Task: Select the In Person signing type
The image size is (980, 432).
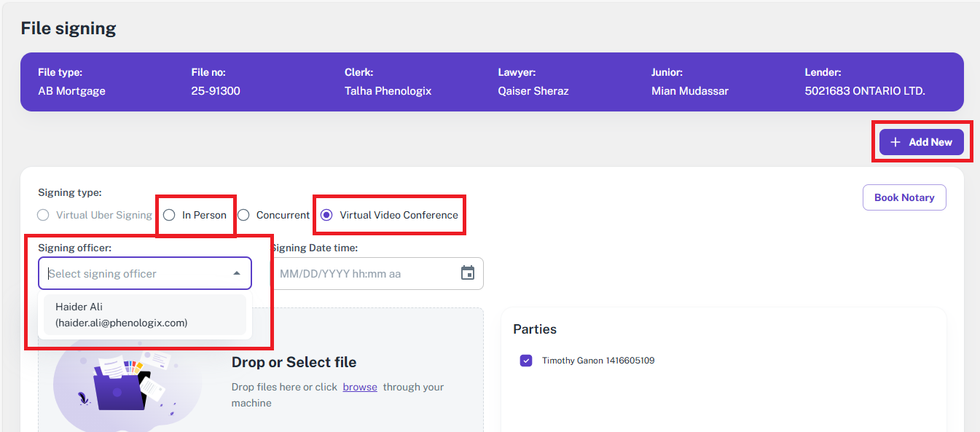Action: pos(170,215)
